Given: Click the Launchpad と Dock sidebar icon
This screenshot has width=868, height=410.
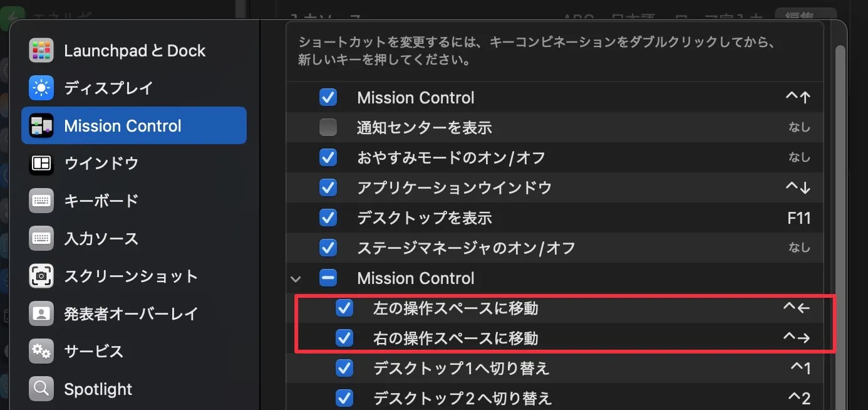Looking at the screenshot, I should [x=41, y=51].
